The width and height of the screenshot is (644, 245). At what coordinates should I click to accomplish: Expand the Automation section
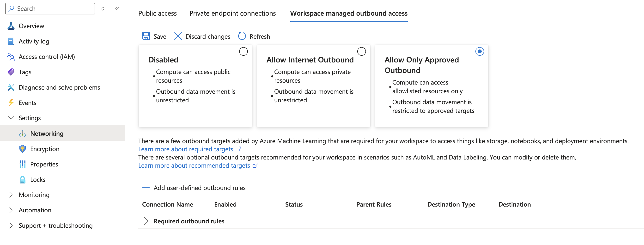(x=11, y=210)
